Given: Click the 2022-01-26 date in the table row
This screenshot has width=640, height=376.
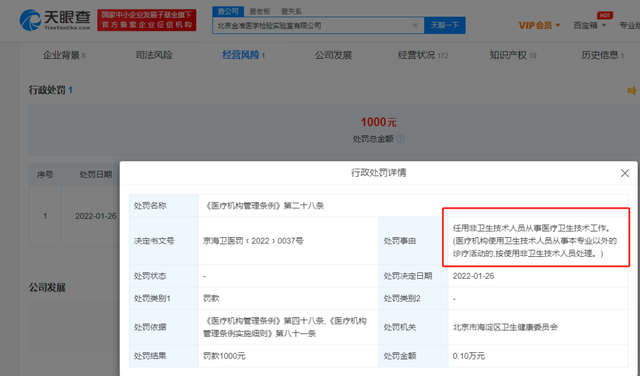Looking at the screenshot, I should pyautogui.click(x=96, y=216).
